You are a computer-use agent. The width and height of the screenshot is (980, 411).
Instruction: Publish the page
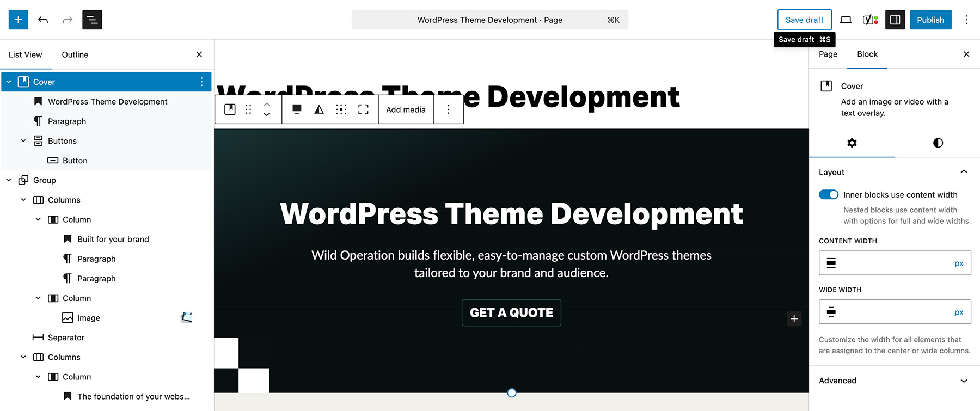[x=930, y=20]
